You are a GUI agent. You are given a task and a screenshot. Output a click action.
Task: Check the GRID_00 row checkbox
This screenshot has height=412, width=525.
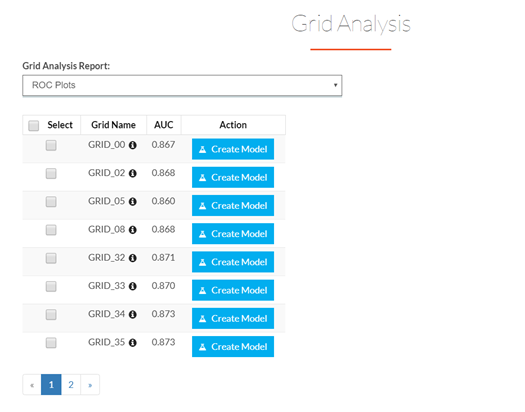tap(51, 145)
